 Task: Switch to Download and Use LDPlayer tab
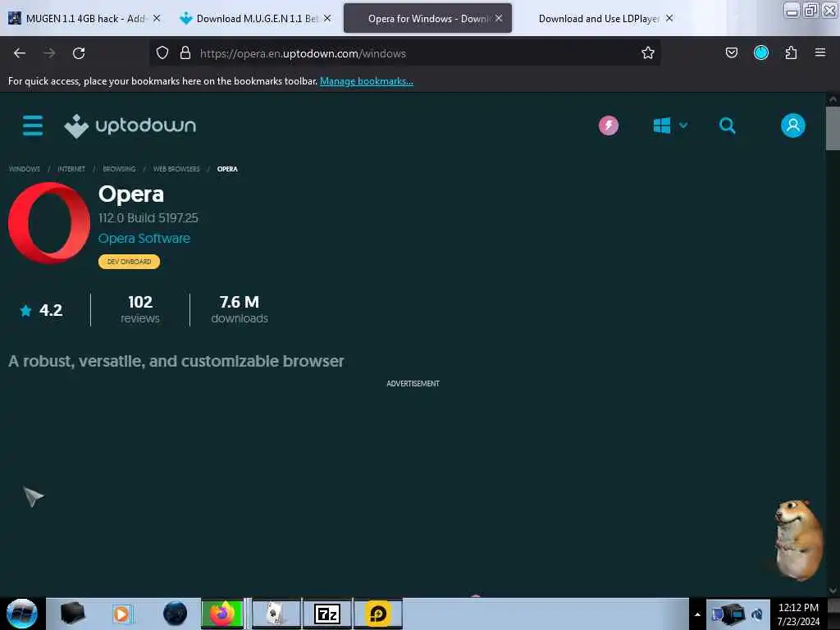point(599,19)
